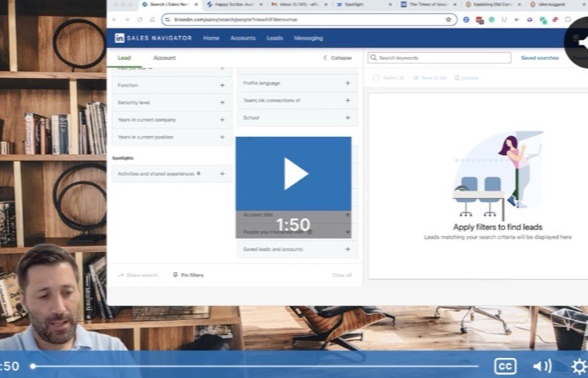Reload the page with refresh icon
Screen dimensions: 588x378
pyautogui.click(x=140, y=19)
